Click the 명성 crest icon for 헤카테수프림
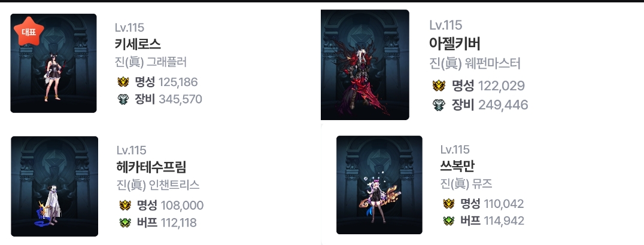Image resolution: width=644 pixels, height=245 pixels. 125,205
